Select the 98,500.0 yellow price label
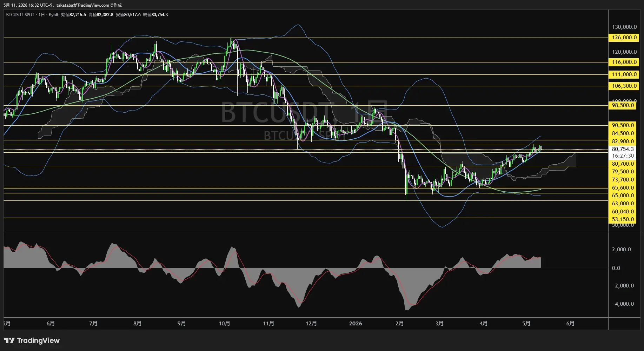644x351 pixels. [623, 105]
